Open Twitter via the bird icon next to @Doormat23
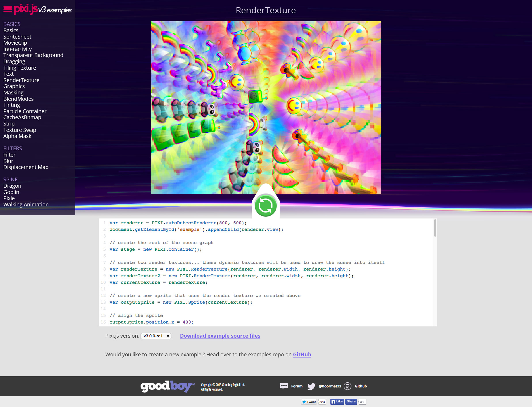Screen dimensions: 532x407 (x=311, y=386)
